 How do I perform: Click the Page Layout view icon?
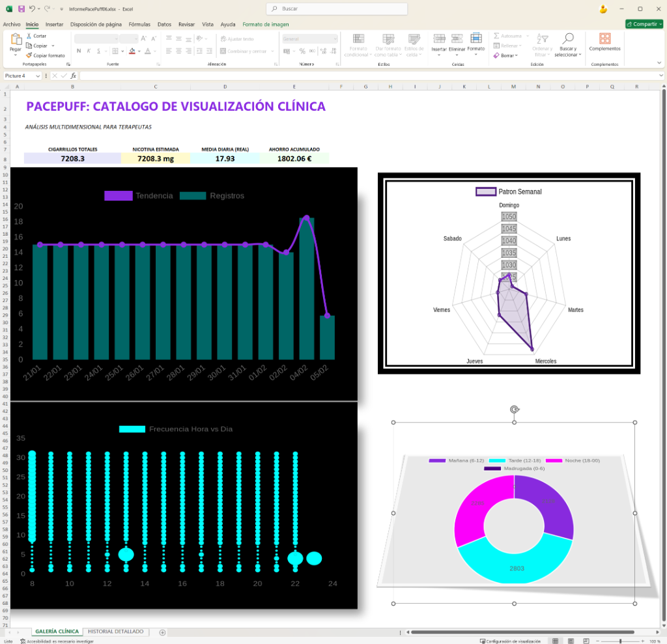click(571, 641)
